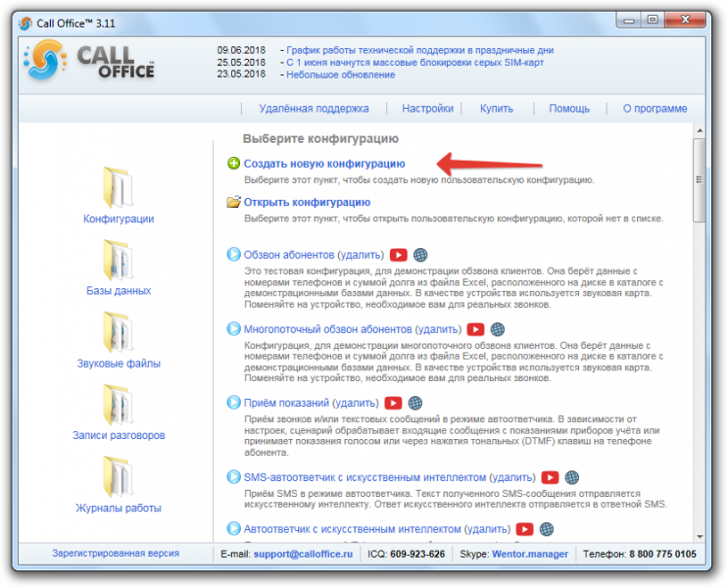Click ICQ number 609-923-626
Image resolution: width=728 pixels, height=588 pixels.
[x=417, y=554]
